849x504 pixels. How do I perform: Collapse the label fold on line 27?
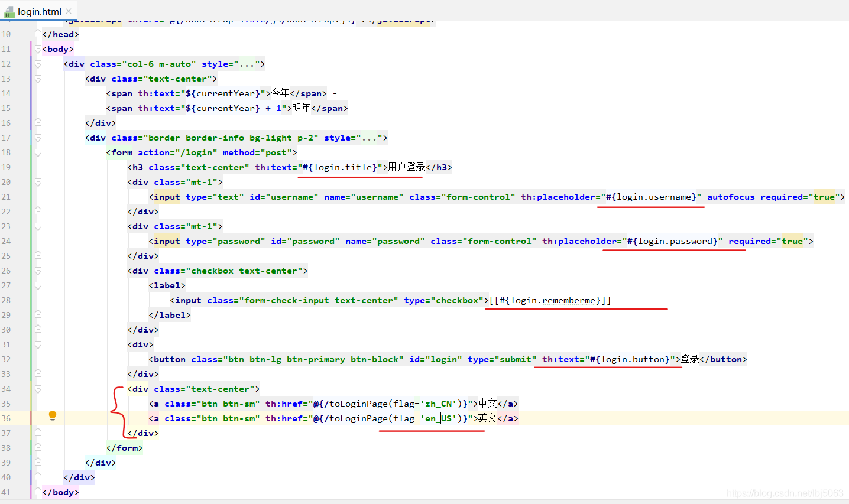click(38, 285)
